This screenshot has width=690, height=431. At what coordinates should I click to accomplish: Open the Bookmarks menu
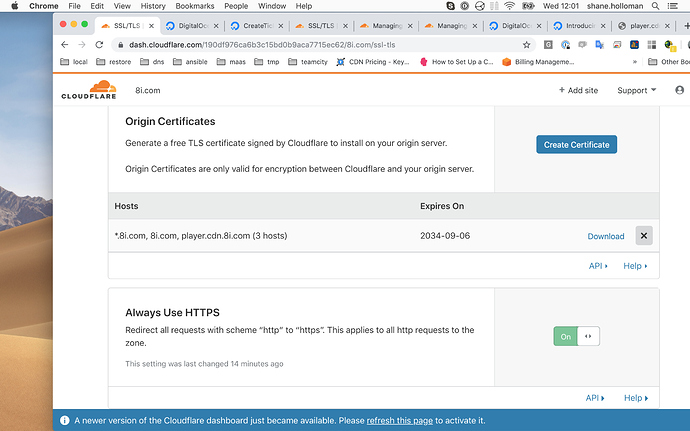(195, 6)
